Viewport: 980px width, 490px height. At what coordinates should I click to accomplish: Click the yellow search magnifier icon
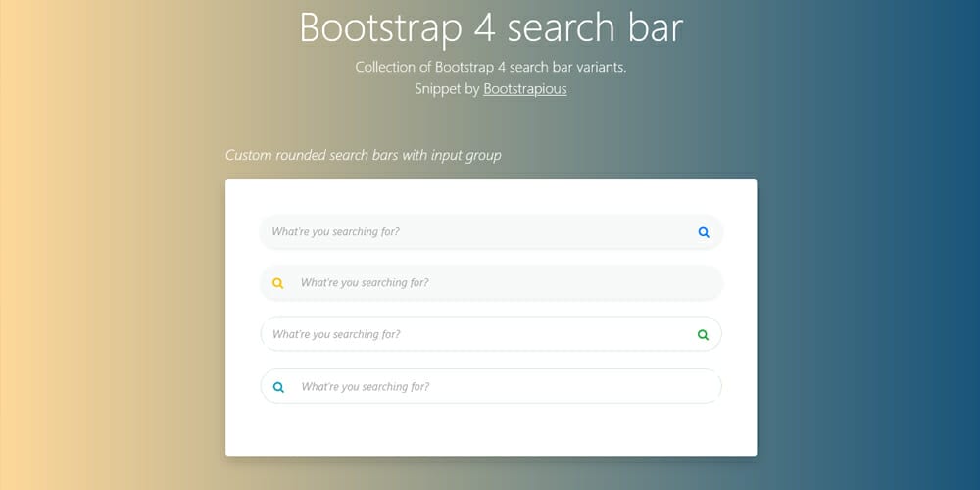coord(278,283)
